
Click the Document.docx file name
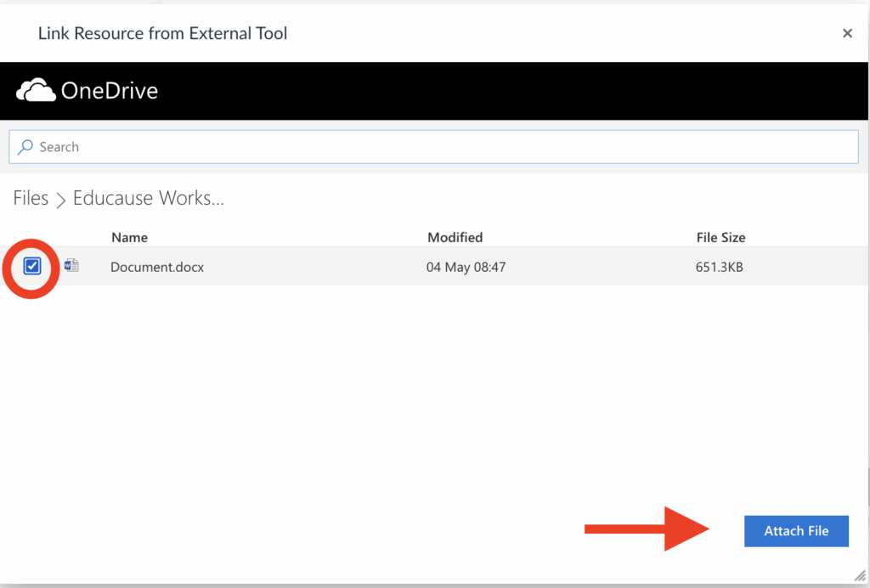point(157,266)
